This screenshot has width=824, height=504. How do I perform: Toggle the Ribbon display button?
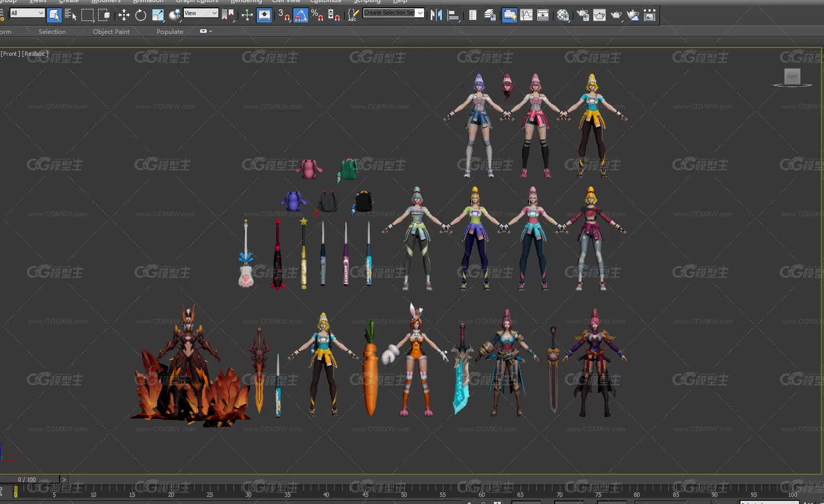point(509,15)
